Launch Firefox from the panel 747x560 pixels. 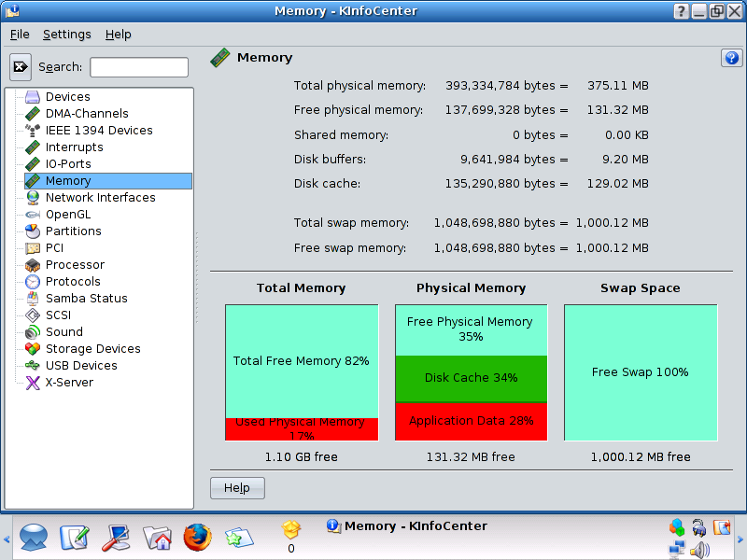point(197,538)
